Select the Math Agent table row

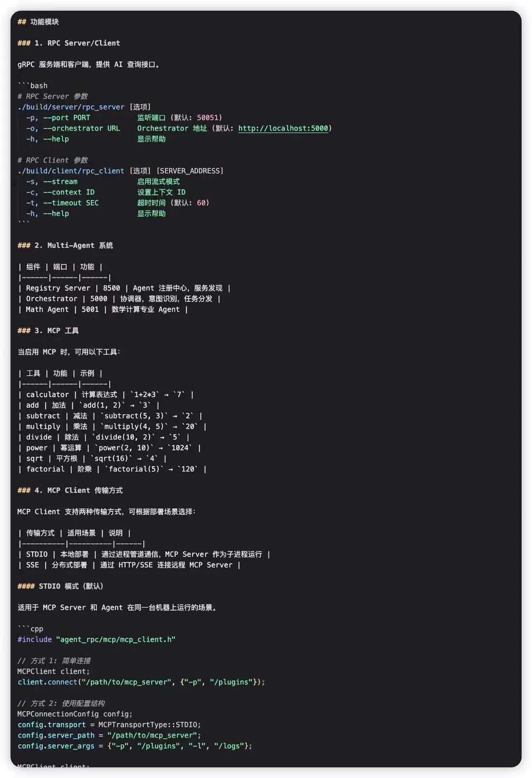[x=103, y=310]
